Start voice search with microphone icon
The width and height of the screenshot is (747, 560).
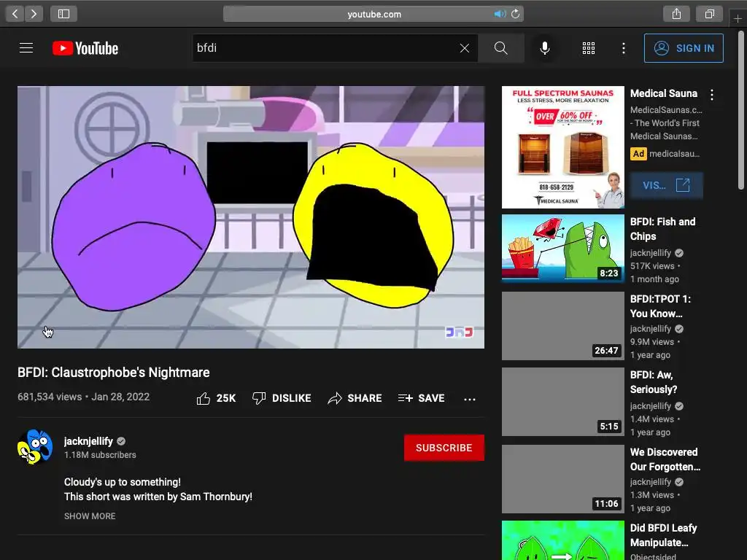[545, 48]
